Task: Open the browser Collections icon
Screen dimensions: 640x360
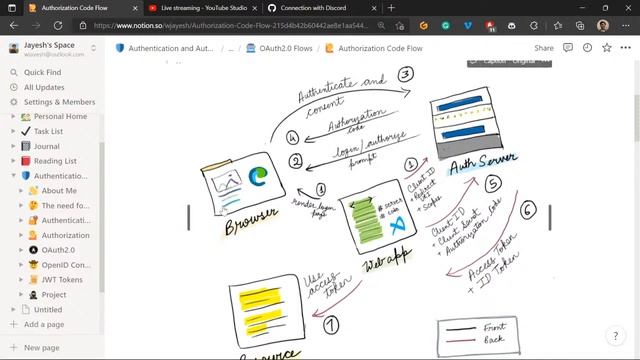Action: pyautogui.click(x=580, y=26)
